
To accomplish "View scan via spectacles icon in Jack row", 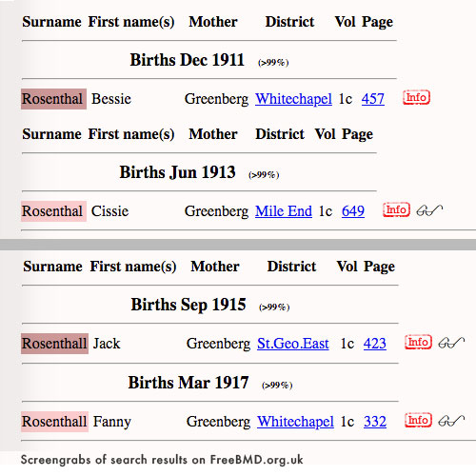I will (451, 343).
